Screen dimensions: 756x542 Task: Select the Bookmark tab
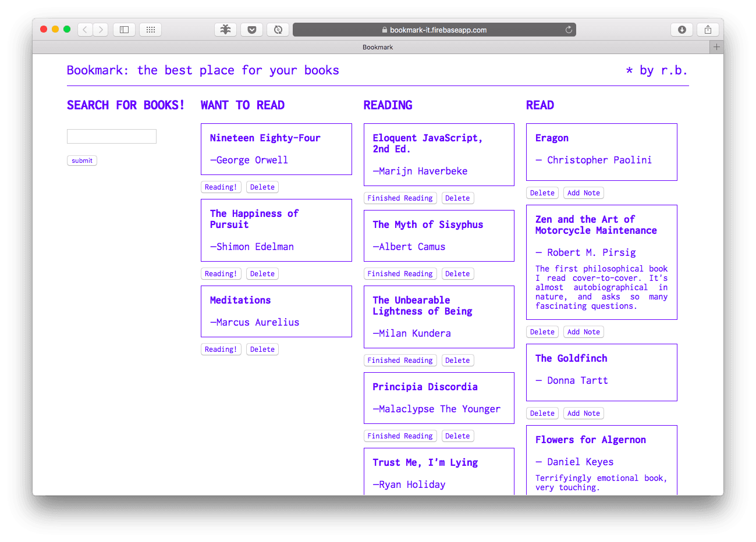[378, 47]
